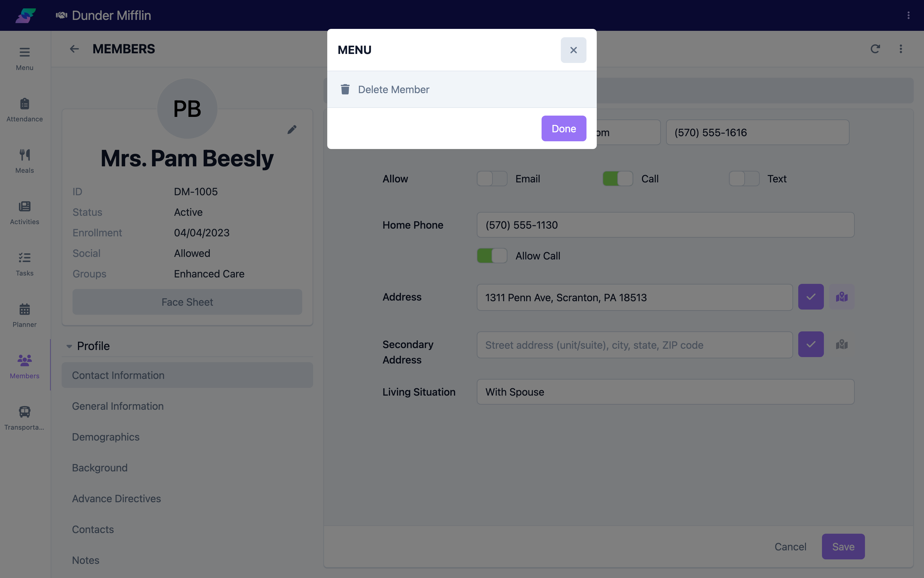Select Contact Information in Profile list

[187, 375]
